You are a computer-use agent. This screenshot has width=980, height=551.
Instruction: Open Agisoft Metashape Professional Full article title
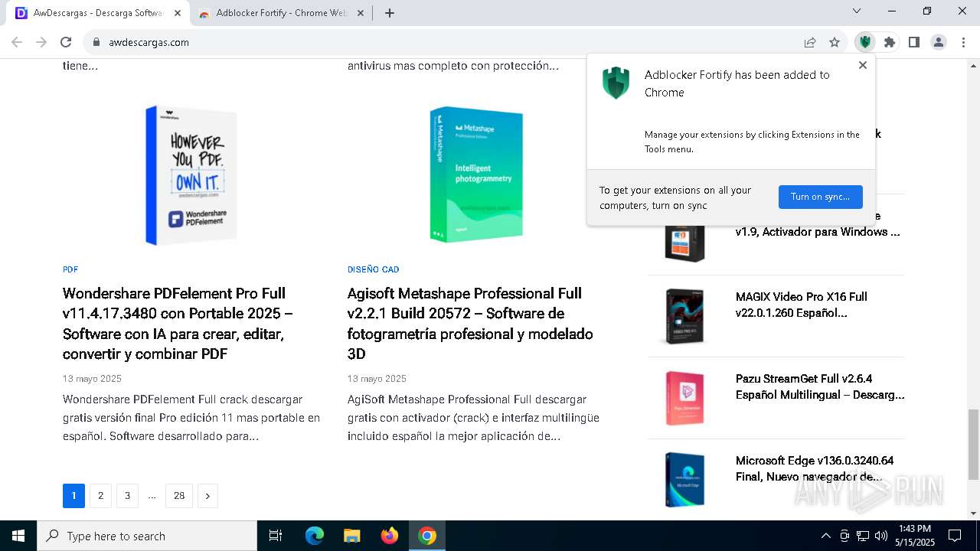[470, 324]
